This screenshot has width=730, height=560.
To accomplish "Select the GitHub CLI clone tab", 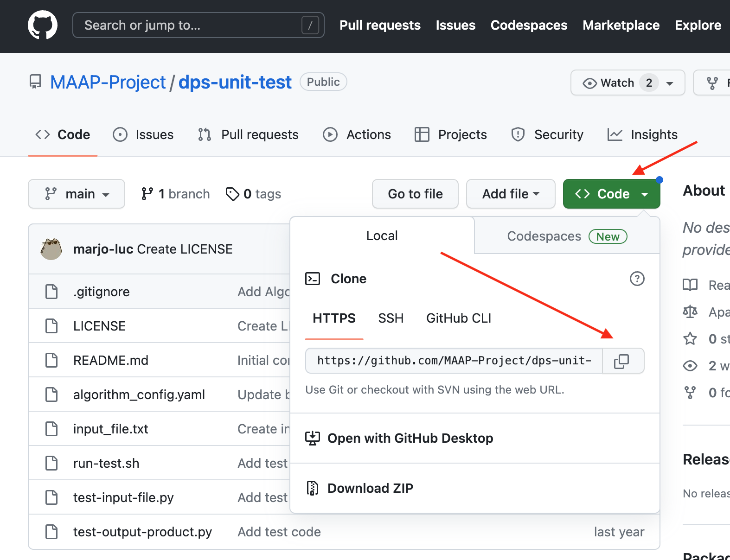I will (458, 318).
